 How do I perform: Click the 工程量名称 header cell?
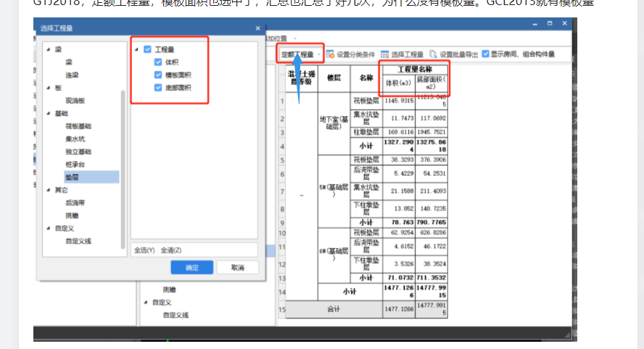point(415,69)
